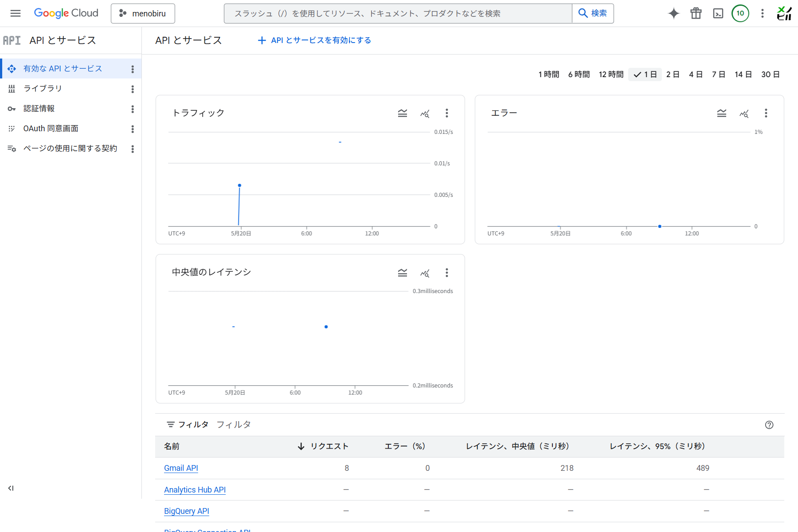Click the latency chart blue data point
The width and height of the screenshot is (798, 532).
[x=326, y=327]
